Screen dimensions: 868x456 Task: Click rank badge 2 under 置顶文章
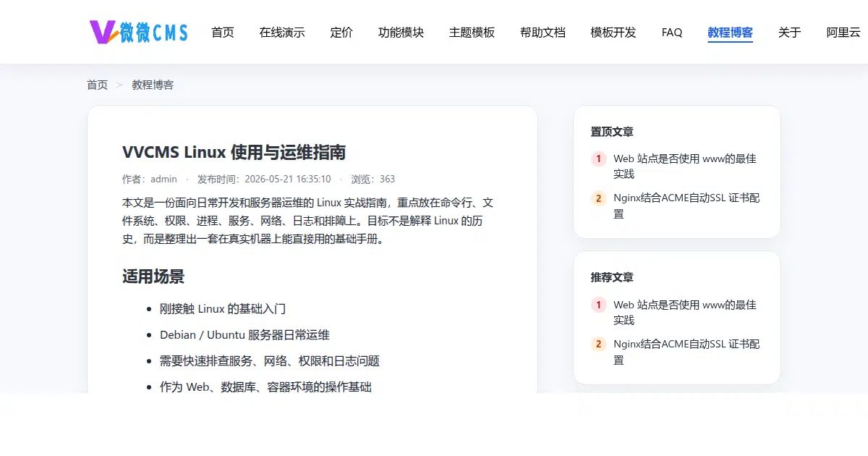coord(598,198)
